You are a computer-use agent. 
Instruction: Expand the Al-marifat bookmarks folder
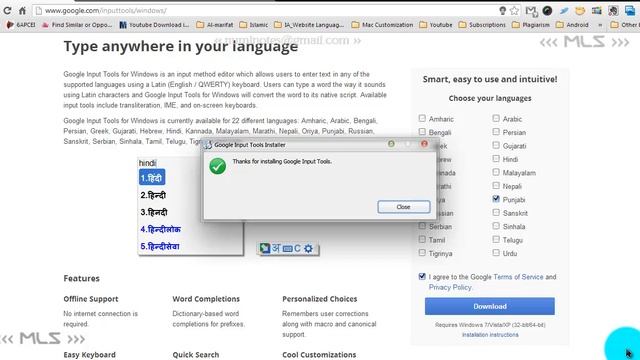coord(215,25)
